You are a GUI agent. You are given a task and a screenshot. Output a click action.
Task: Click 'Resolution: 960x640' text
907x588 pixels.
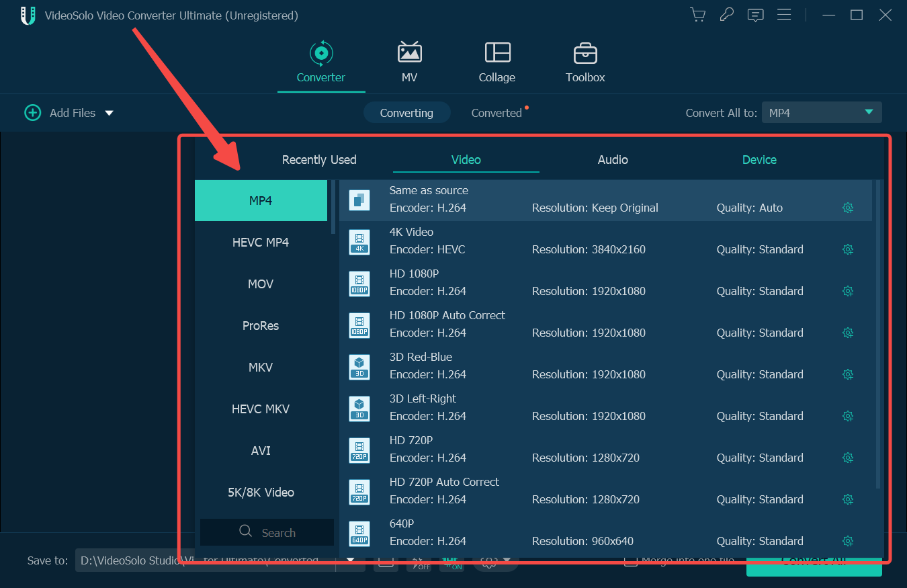click(x=582, y=541)
